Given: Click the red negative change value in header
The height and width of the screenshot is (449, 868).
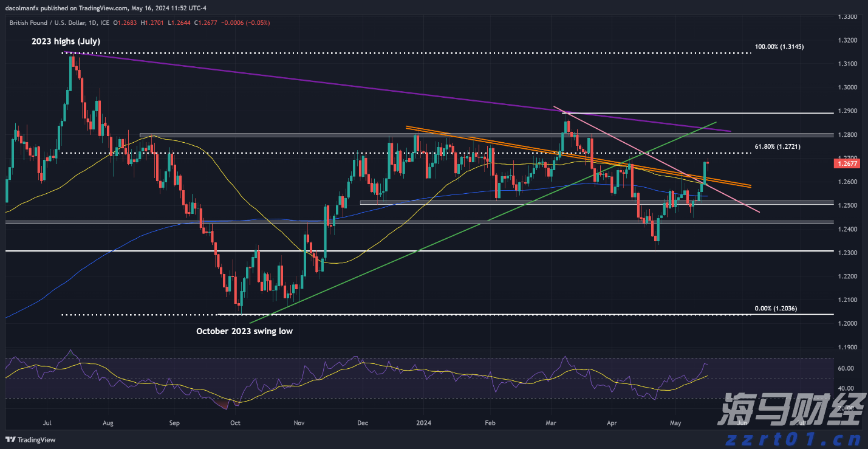Looking at the screenshot, I should 250,22.
